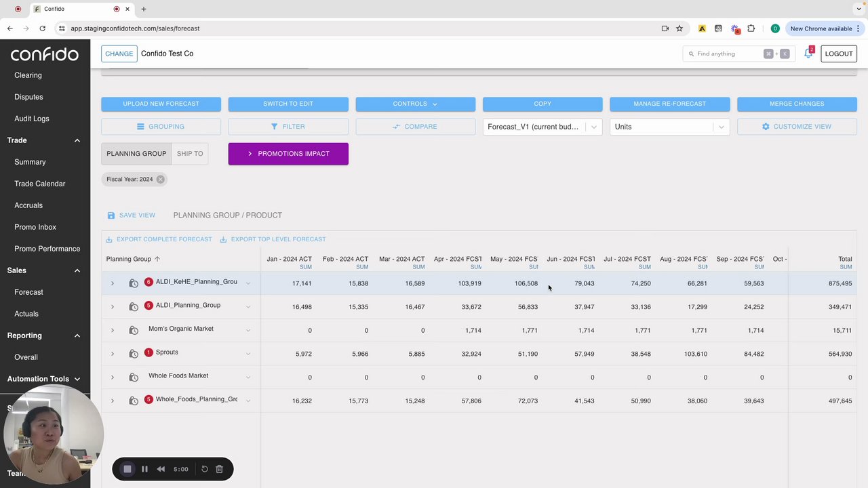
Task: Click the yellow extension icon in Chrome toolbar
Action: point(702,28)
